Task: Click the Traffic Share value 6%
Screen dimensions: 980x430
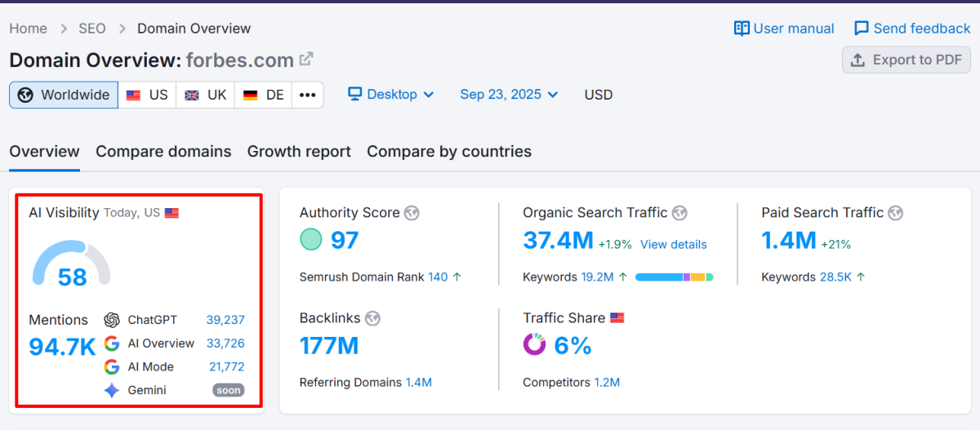Action: click(572, 345)
